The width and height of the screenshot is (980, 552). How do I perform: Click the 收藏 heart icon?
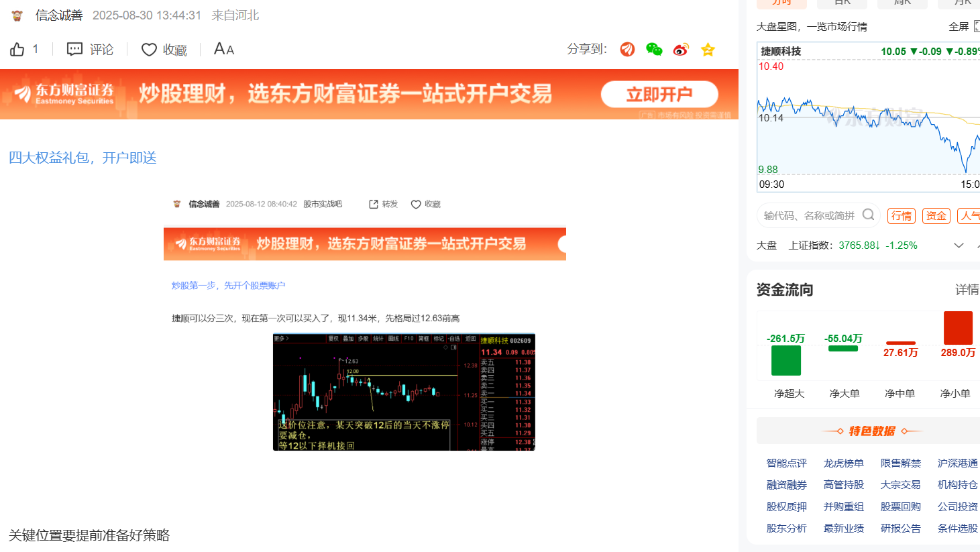pyautogui.click(x=149, y=50)
